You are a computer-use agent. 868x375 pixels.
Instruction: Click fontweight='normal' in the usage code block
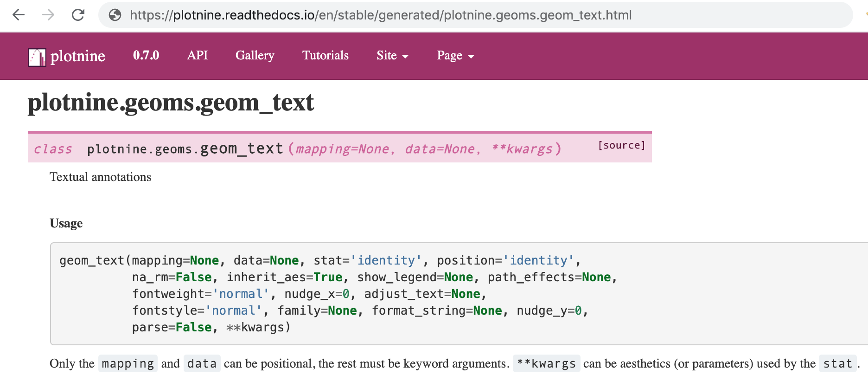[x=200, y=294]
